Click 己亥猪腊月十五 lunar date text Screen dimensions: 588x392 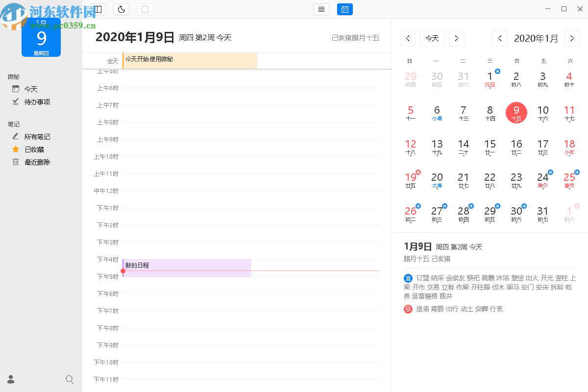(x=355, y=38)
